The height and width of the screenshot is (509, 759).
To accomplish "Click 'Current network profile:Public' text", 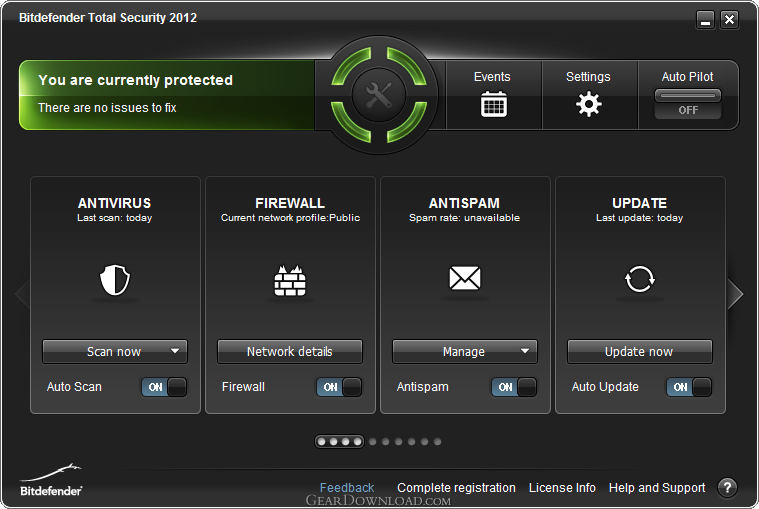I will pyautogui.click(x=290, y=218).
